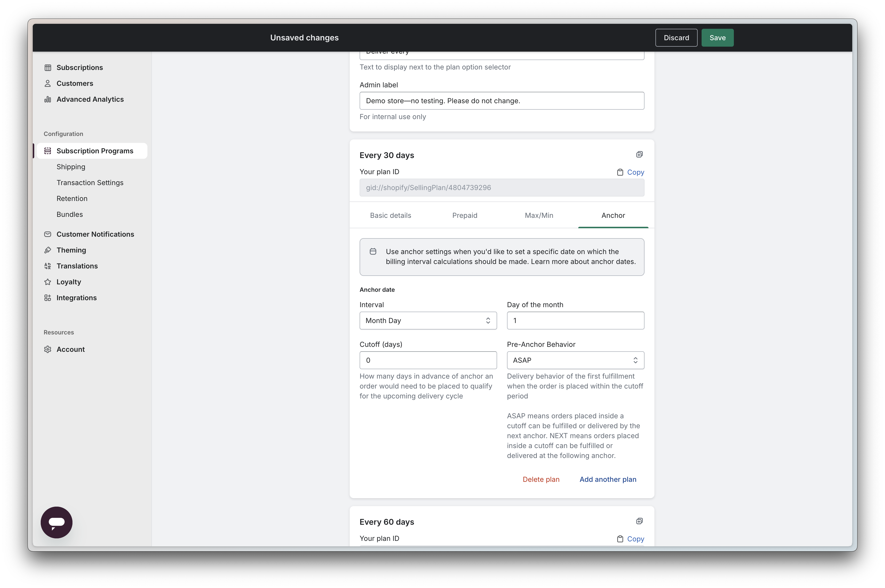This screenshot has width=885, height=588.
Task: Open Advanced Analytics bar chart icon
Action: tap(48, 99)
